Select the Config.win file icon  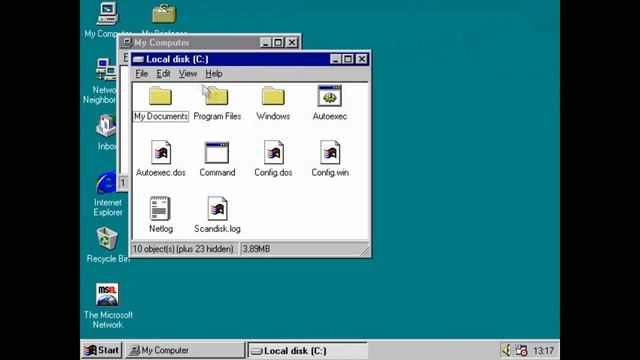pos(330,152)
